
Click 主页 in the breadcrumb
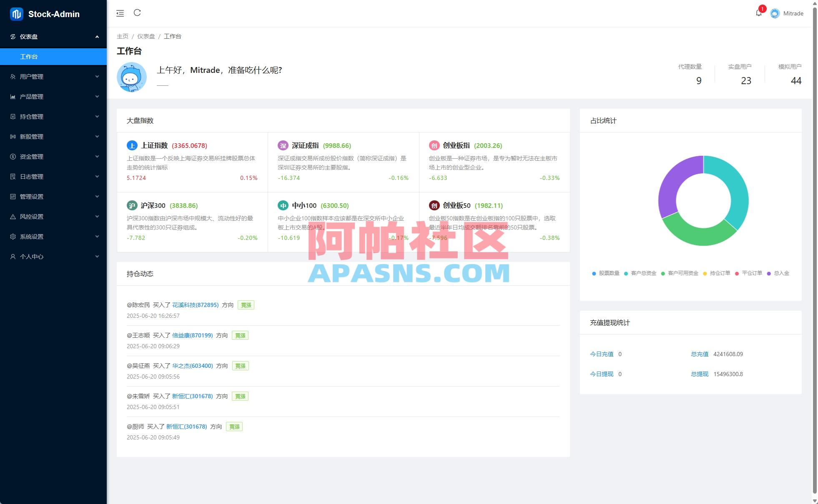pyautogui.click(x=123, y=36)
